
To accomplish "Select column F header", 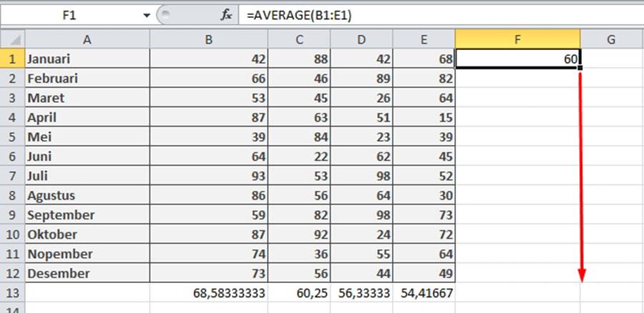I will [x=517, y=40].
